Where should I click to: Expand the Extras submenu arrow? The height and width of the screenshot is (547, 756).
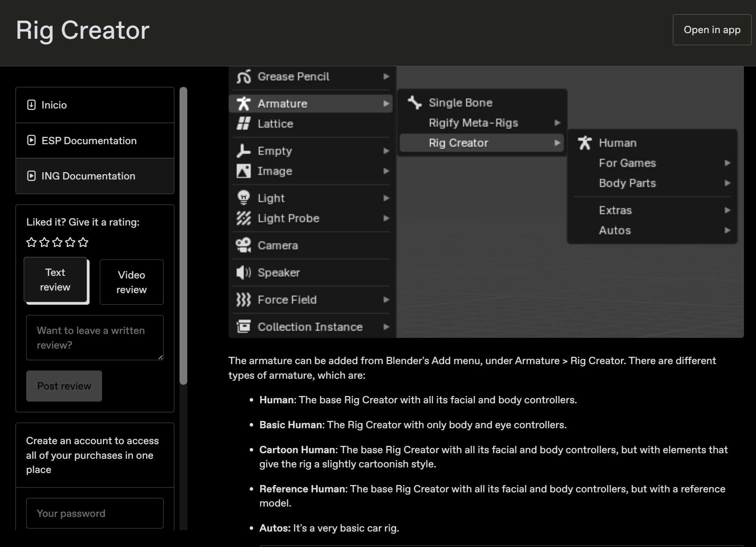click(x=728, y=210)
